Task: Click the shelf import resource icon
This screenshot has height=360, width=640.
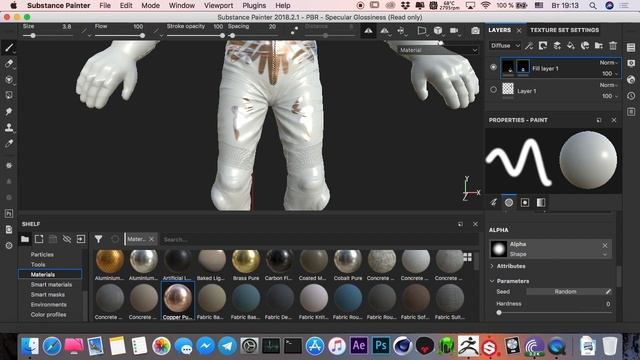Action: [x=81, y=239]
